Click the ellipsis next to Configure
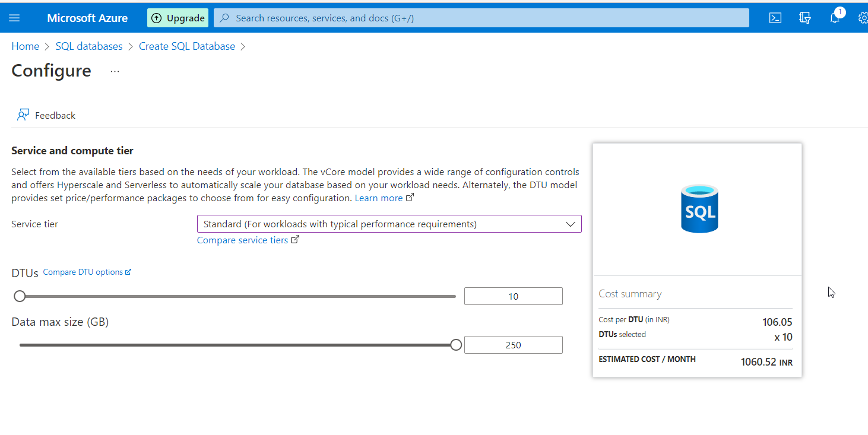 pos(115,71)
